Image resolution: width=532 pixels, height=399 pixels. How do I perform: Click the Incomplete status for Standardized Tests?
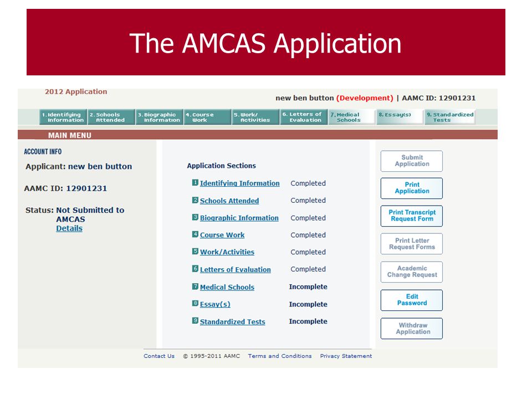308,321
